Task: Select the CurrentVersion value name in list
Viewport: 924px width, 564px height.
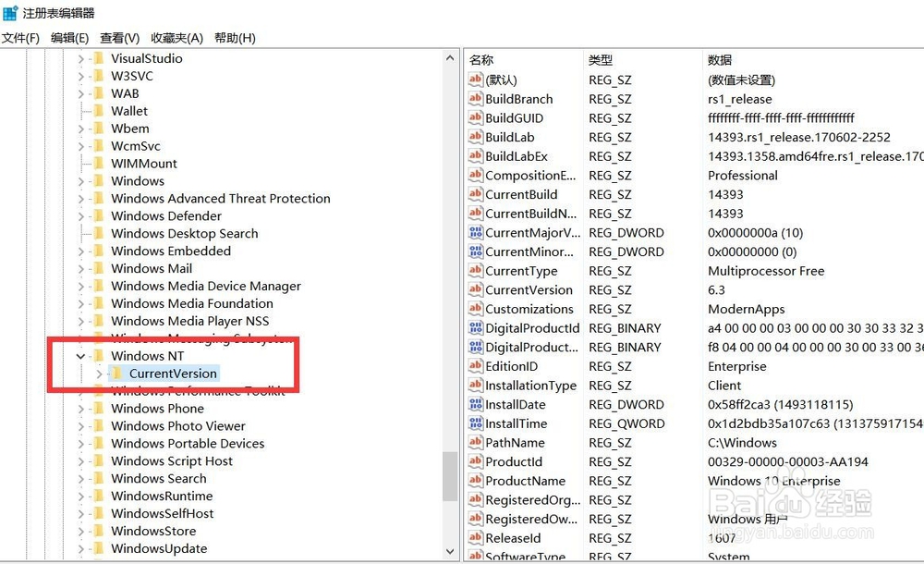Action: 529,289
